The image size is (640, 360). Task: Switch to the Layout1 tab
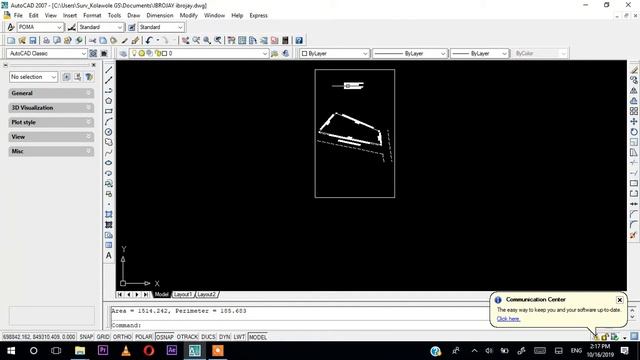tap(182, 294)
